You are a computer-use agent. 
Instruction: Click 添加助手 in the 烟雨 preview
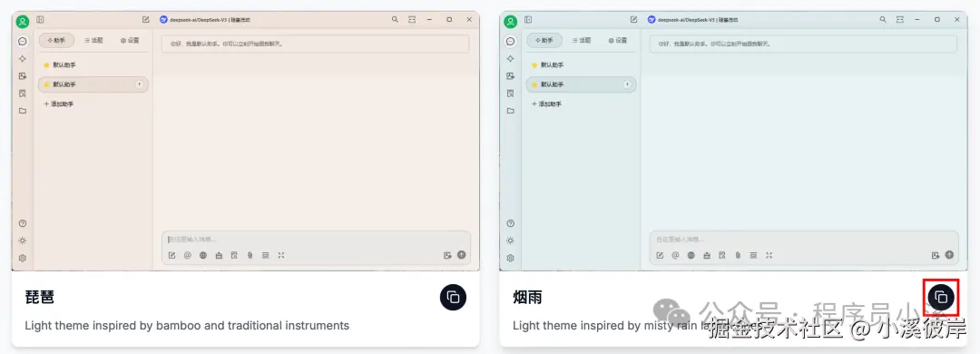click(x=546, y=103)
